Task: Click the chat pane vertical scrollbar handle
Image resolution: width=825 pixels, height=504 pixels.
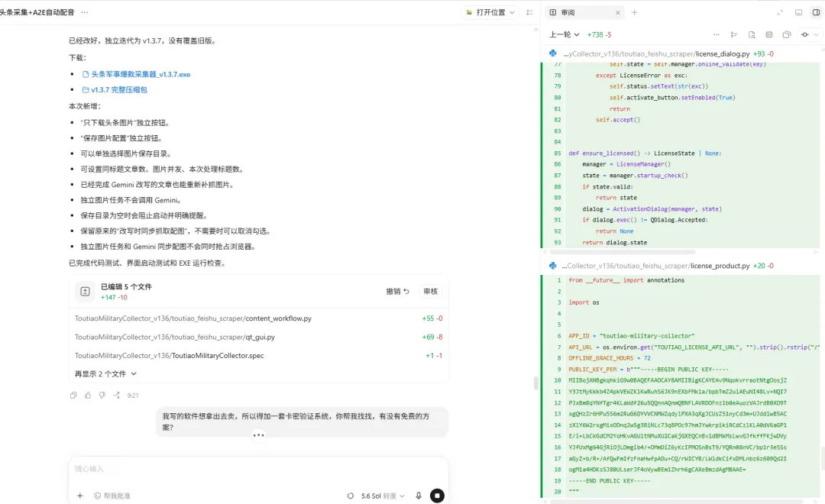Action: [x=536, y=383]
